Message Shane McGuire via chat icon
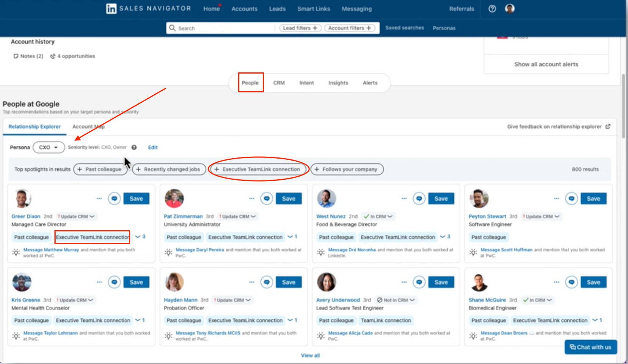Viewport: 628px width, 364px height. [x=571, y=282]
